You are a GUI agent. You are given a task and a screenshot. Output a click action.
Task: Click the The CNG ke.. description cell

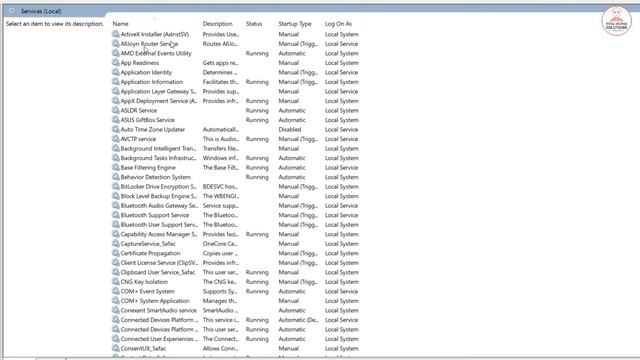coord(220,282)
